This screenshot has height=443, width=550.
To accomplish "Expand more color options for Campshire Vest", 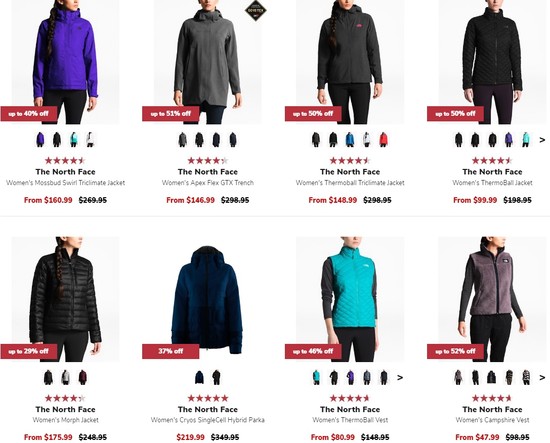I will [542, 378].
